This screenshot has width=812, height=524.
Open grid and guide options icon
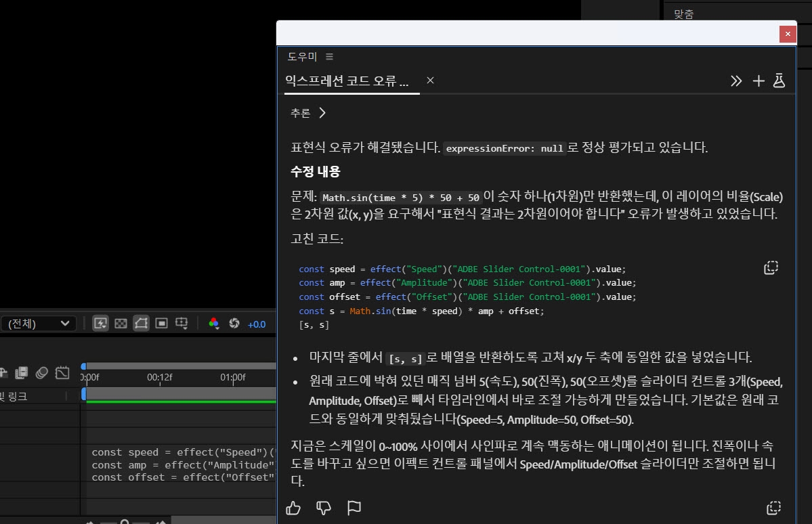coord(181,324)
